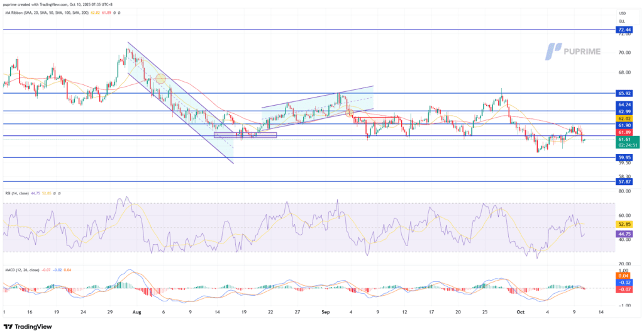Screen dimensions: 644x336
Task: Select the green current price label 61.61
Action: coord(625,138)
